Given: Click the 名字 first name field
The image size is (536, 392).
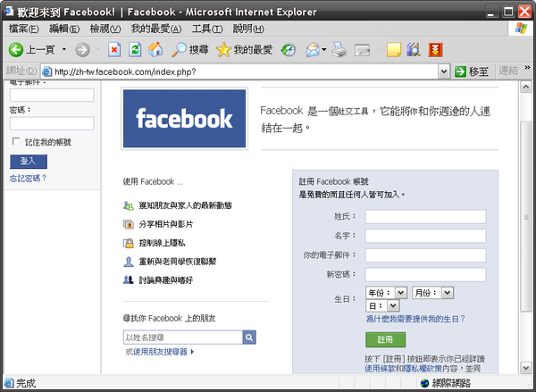Looking at the screenshot, I should [x=425, y=236].
